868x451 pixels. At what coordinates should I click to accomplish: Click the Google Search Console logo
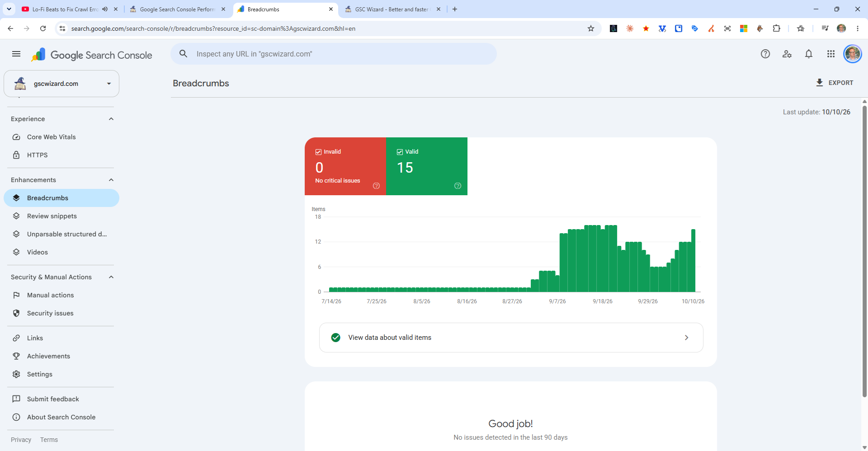91,55
